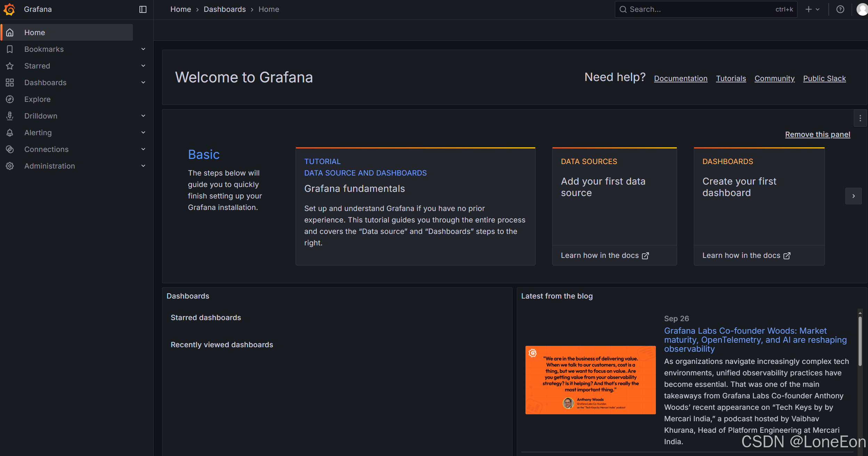Open the panel three-dot menu
Viewport: 868px width, 456px height.
point(860,118)
